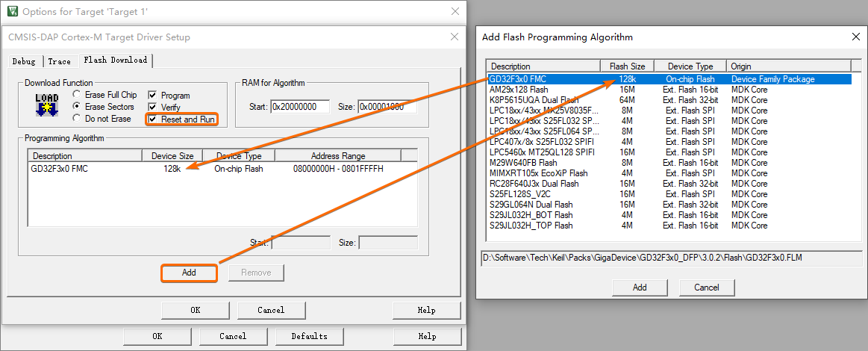Select LPC18xx/43xx S25FL032 SPIFI algorithm
The width and height of the screenshot is (868, 351).
(x=669, y=121)
